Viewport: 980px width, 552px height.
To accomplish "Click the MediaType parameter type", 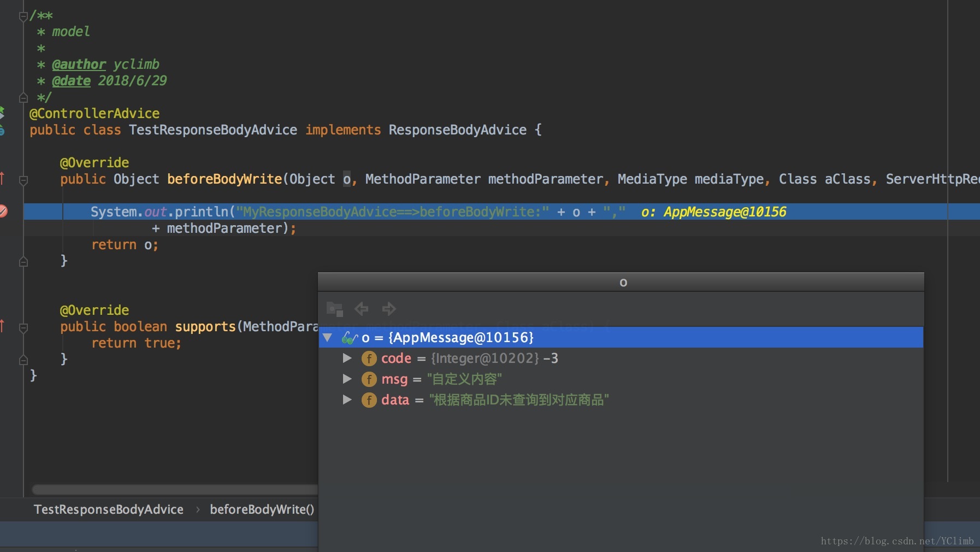I will (x=652, y=179).
